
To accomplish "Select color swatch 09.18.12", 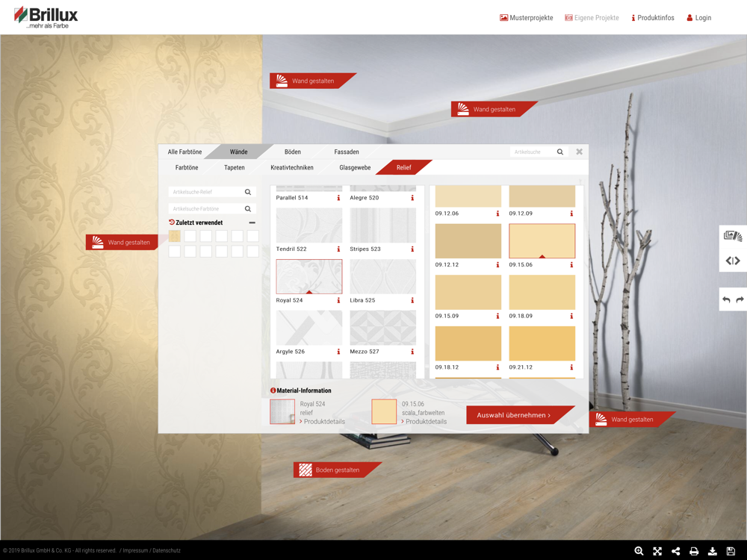I will pos(468,343).
